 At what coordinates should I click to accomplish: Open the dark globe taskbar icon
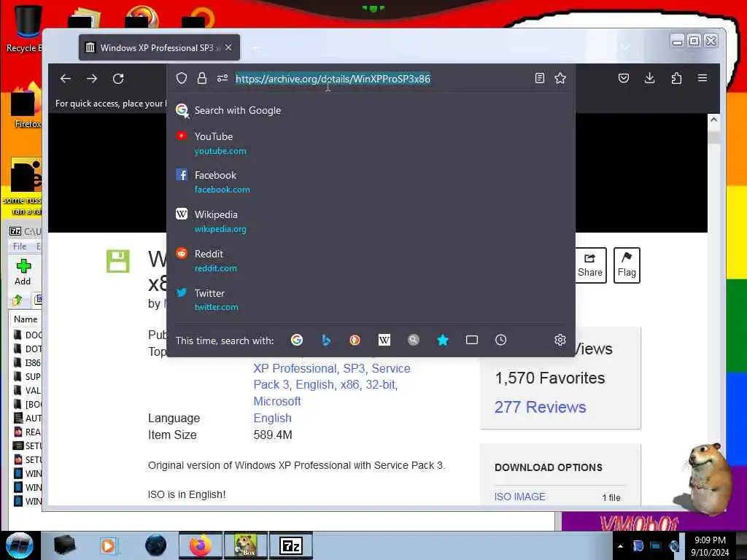[156, 545]
